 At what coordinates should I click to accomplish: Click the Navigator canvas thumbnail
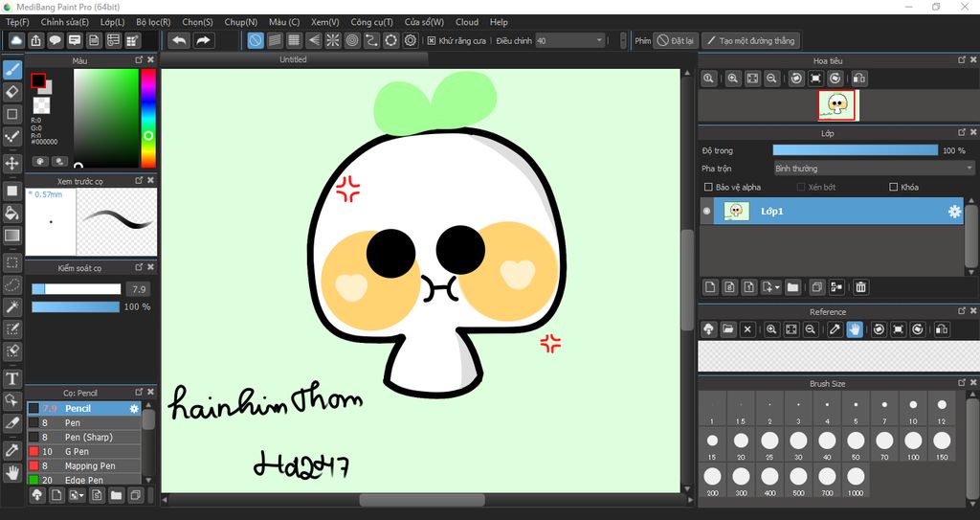point(838,105)
